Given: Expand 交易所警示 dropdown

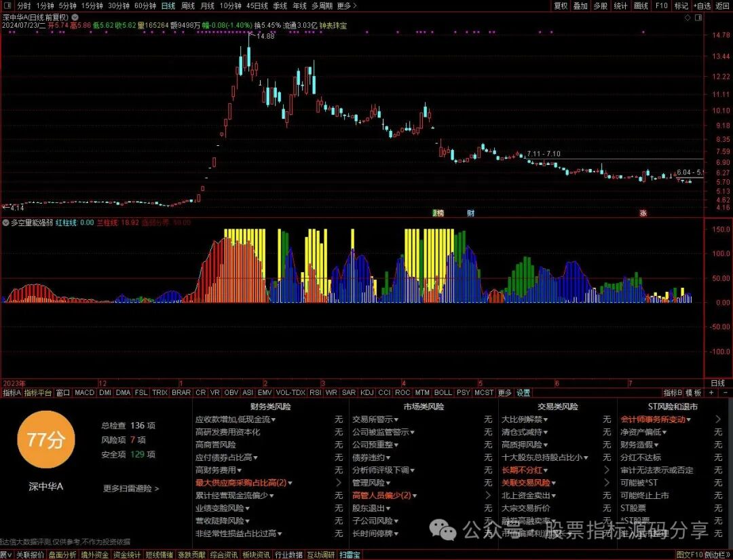Looking at the screenshot, I should point(375,419).
